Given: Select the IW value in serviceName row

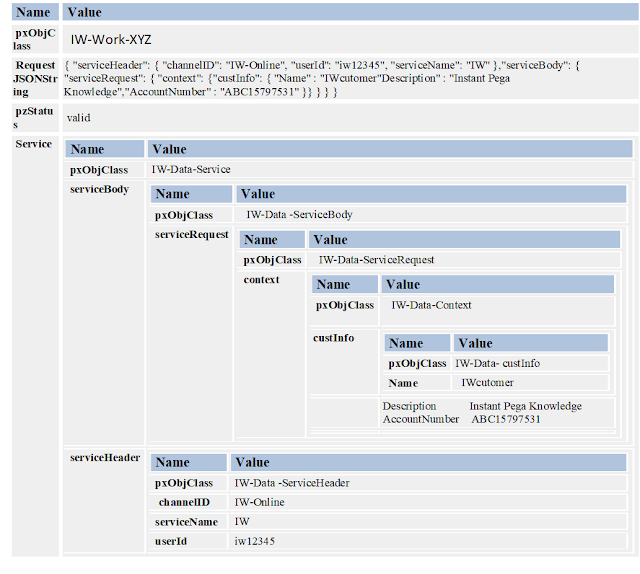Looking at the screenshot, I should [242, 522].
